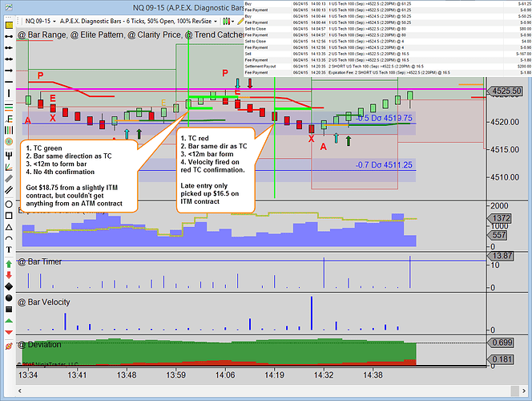Select the Arc drawing tool
The image size is (532, 401).
click(9, 238)
